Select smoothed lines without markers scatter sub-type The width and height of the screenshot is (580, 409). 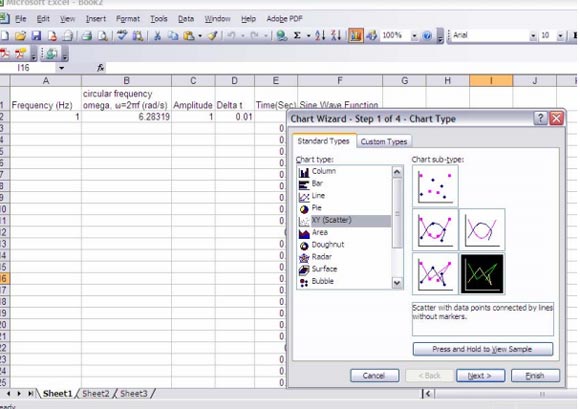(482, 229)
